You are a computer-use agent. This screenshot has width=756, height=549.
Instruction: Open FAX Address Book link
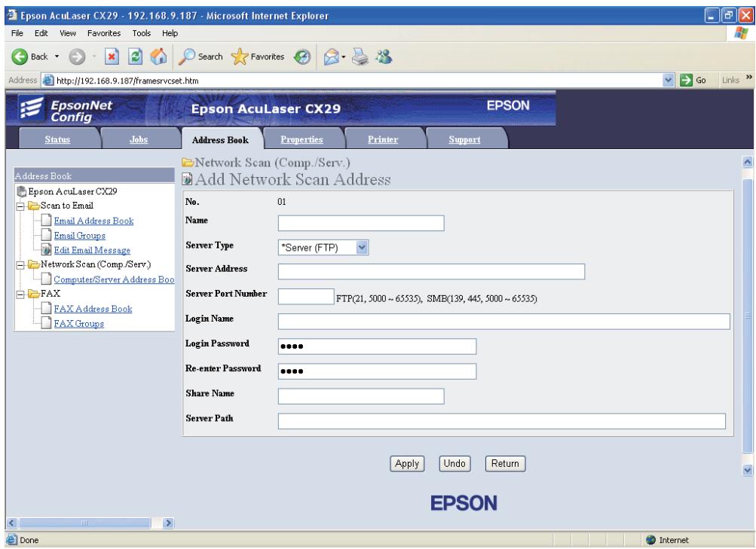[93, 309]
